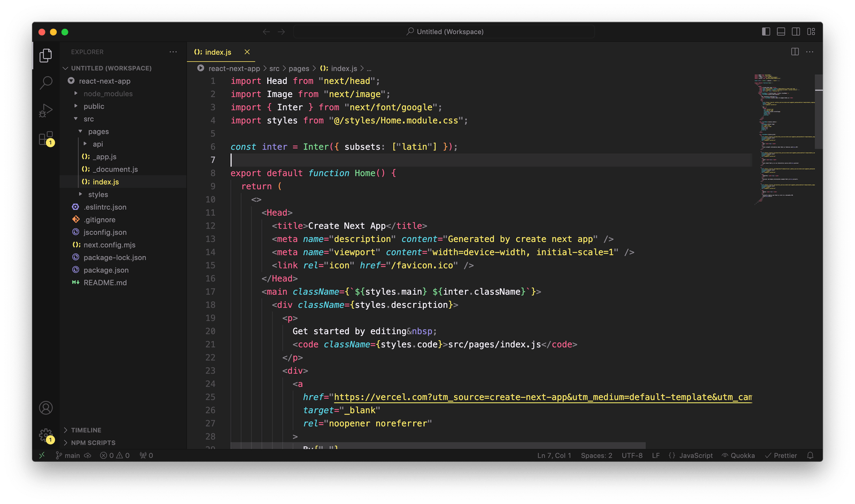Open README.md file
This screenshot has width=855, height=504.
point(105,282)
